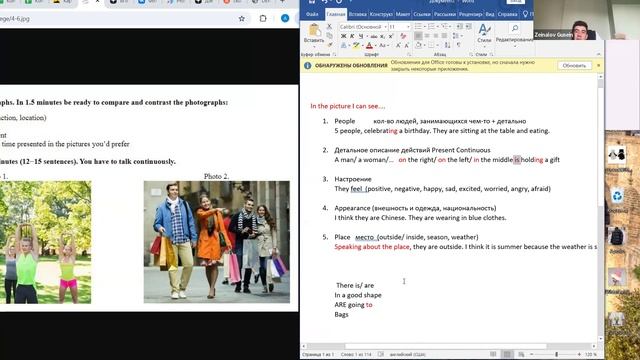Click the Decrease Font Size icon

(x=407, y=45)
